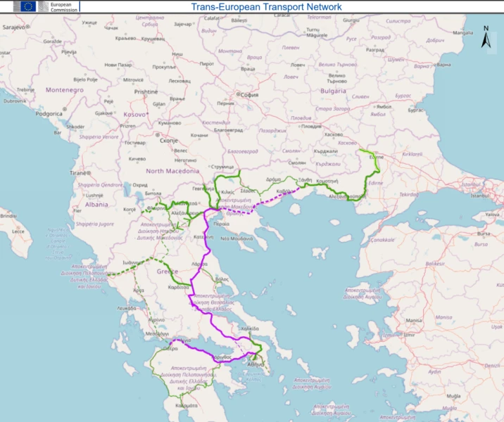
Task: Select the Кърджали city label
Action: 326,151
